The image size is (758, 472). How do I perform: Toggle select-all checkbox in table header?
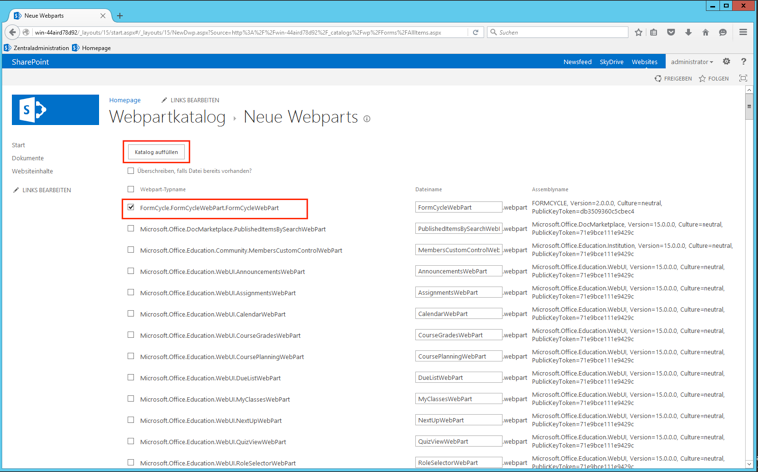(x=130, y=189)
